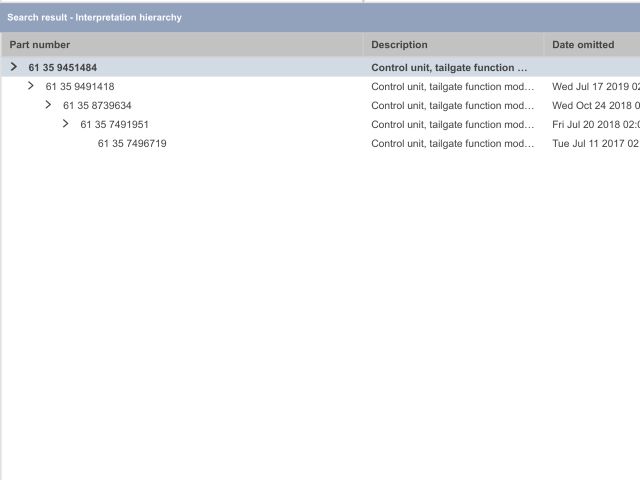Screen dimensions: 640x480
Task: Click the chevron next to 61 35 7491951
Action: pyautogui.click(x=66, y=124)
